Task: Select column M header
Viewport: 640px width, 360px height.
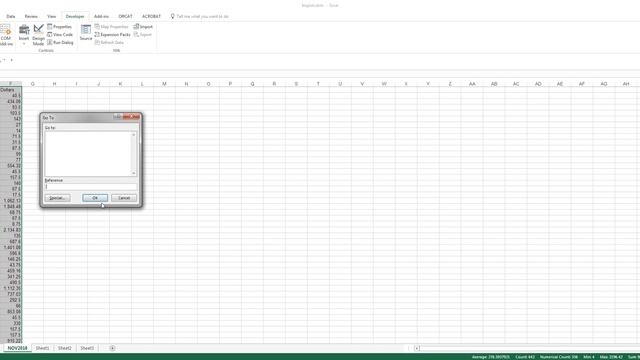Action: (x=164, y=84)
